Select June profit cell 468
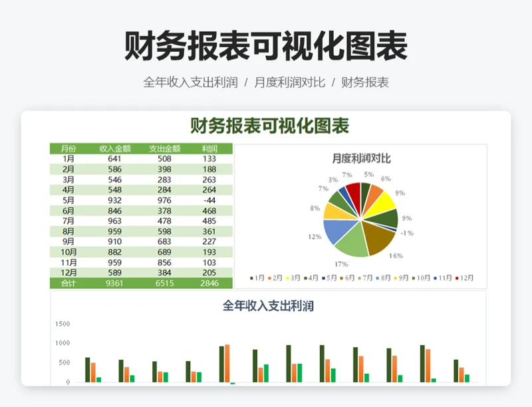This screenshot has width=532, height=407. (209, 211)
